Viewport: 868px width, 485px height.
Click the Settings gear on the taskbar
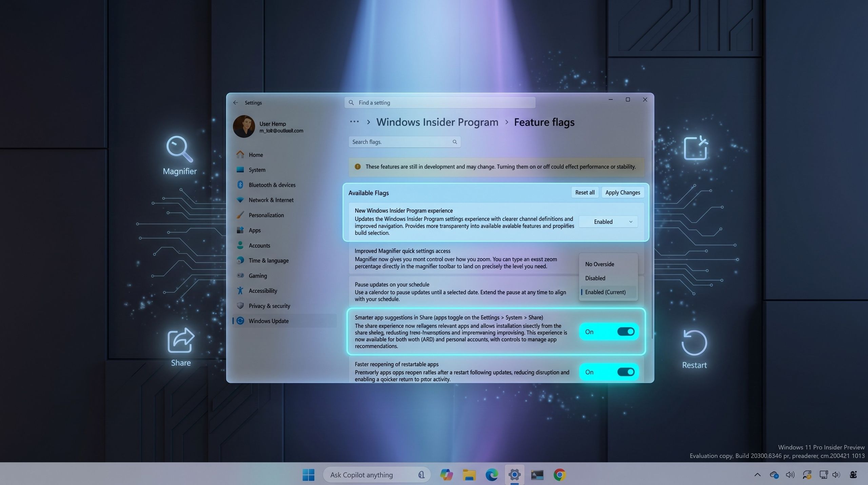click(x=514, y=475)
